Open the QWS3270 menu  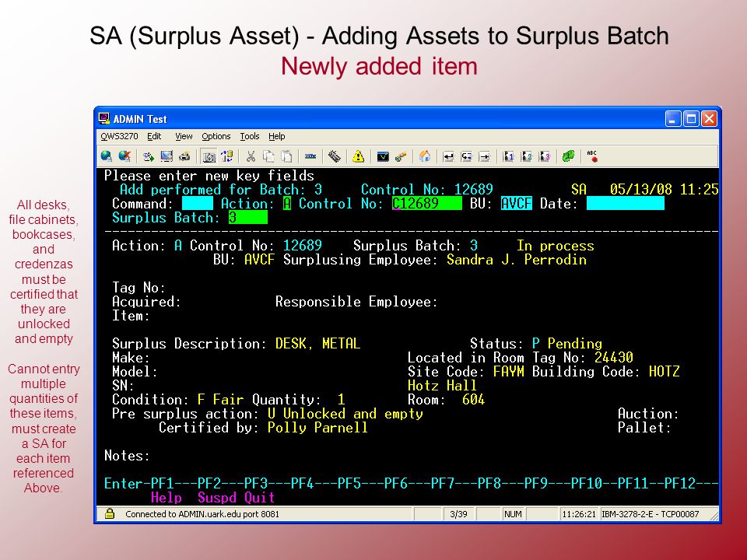click(119, 136)
